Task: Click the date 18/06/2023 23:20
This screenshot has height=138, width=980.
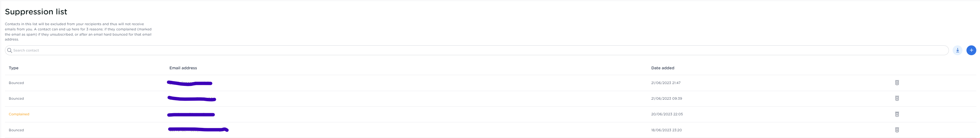Action: click(x=666, y=130)
